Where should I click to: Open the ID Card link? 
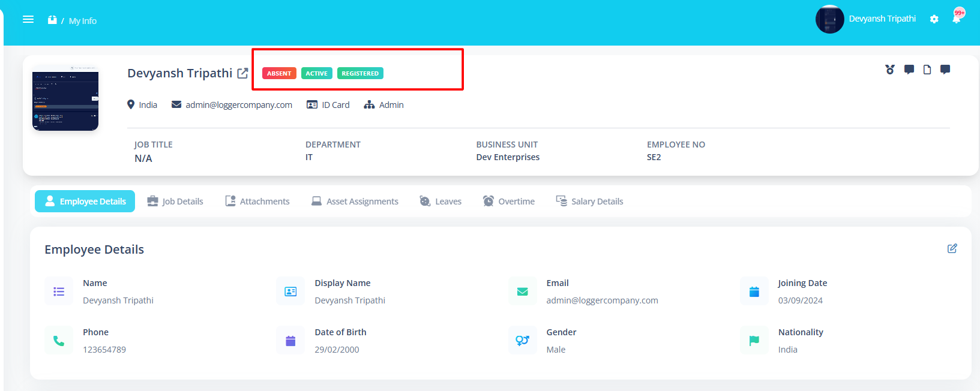click(328, 105)
